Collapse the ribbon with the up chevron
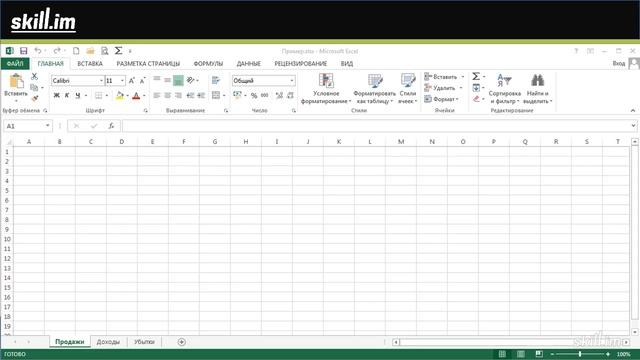Screen dimensions: 640x360 pyautogui.click(x=632, y=111)
